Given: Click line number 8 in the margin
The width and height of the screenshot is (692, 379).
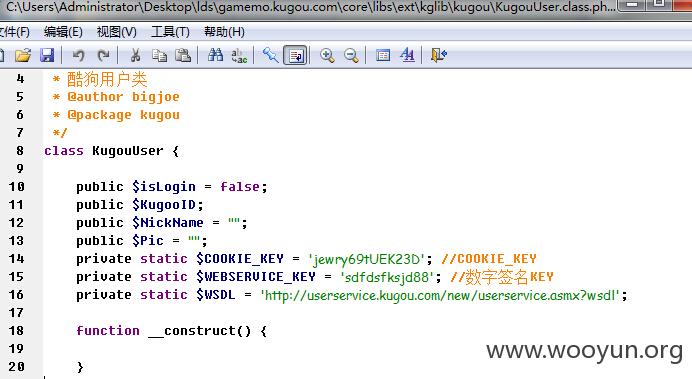Looking at the screenshot, I should tap(20, 150).
